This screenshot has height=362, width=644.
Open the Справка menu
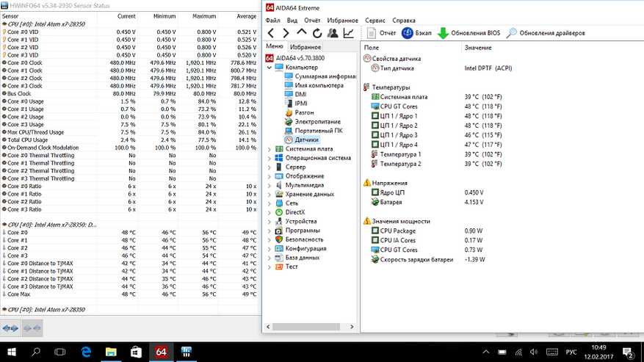[404, 20]
